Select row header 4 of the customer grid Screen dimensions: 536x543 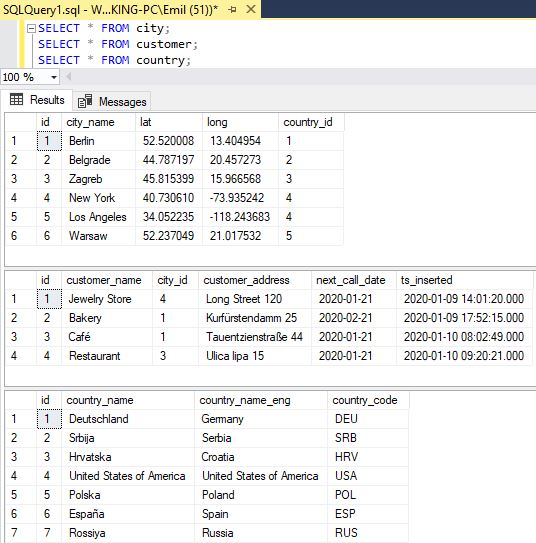[x=21, y=356]
